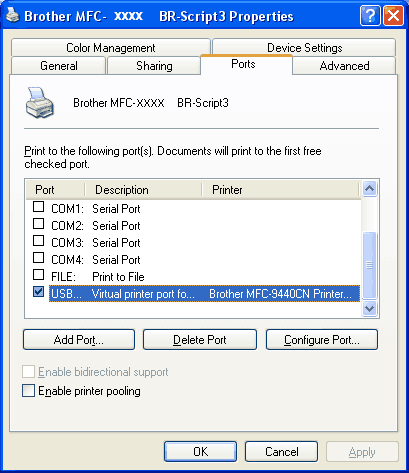Enable printer pooling checkbox

click(28, 391)
